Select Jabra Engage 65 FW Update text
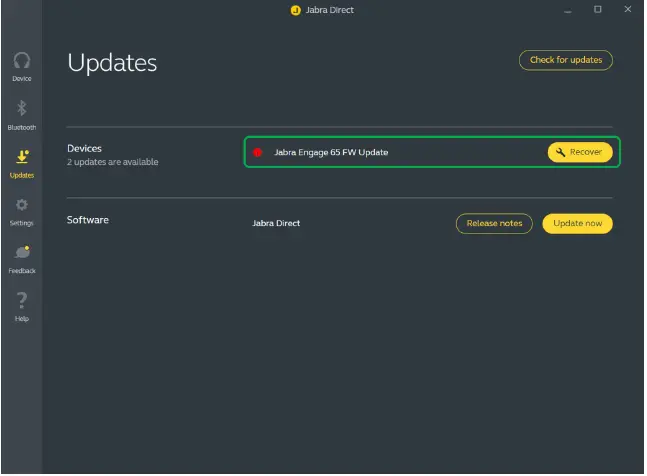647x476 pixels. tap(332, 153)
